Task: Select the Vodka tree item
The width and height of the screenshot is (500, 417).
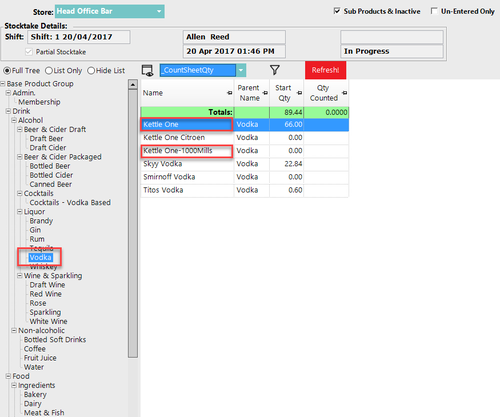Action: [40, 257]
